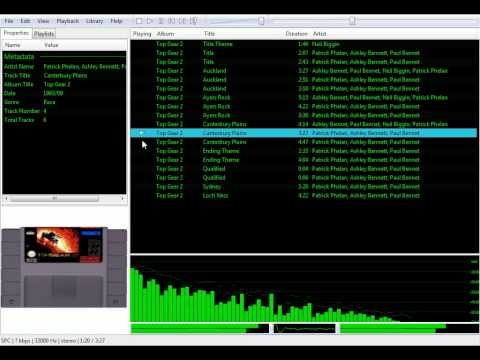480x360 pixels.
Task: Select the highlighted Canterbury Plains playing row
Action: (303, 133)
